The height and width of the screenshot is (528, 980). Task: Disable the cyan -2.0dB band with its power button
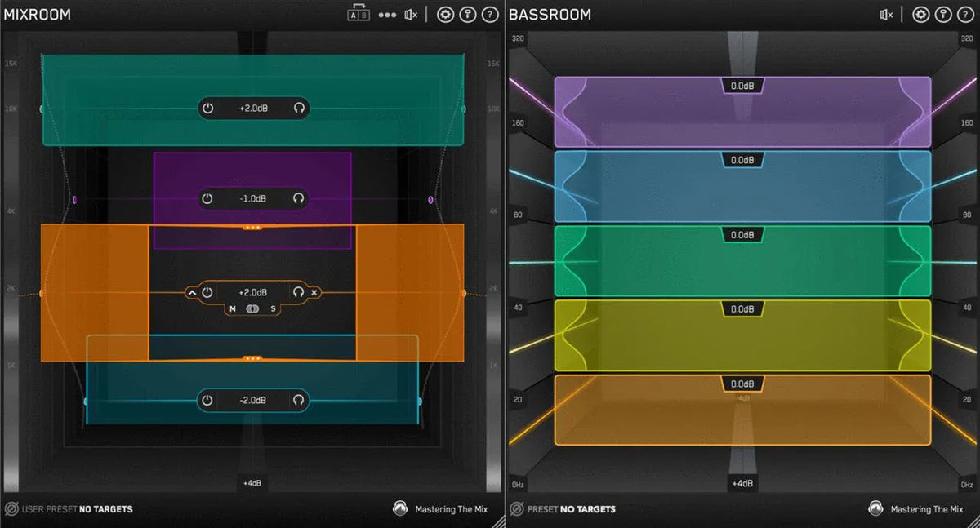tap(207, 401)
